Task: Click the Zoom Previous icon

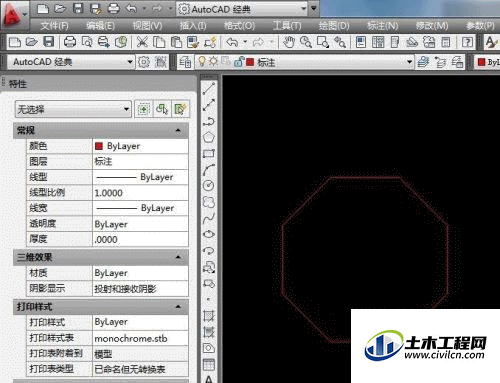Action: (x=340, y=42)
